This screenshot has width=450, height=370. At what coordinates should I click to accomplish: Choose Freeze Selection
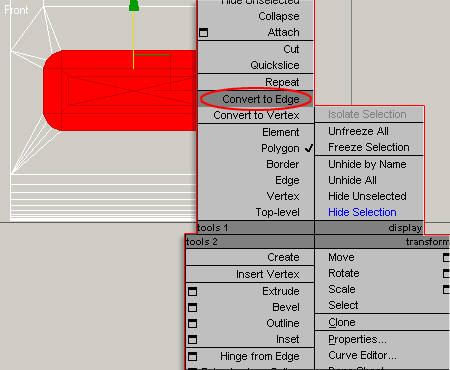click(x=369, y=147)
